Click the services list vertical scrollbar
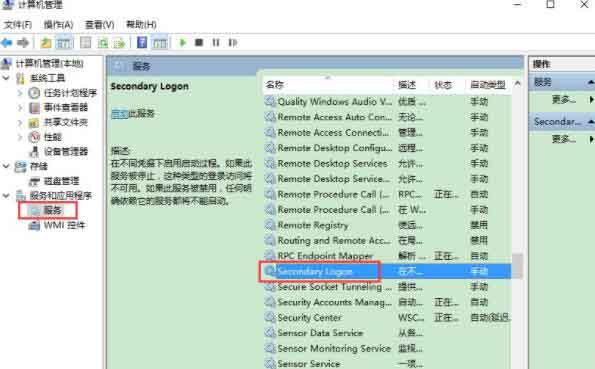595x369 pixels. [517, 224]
